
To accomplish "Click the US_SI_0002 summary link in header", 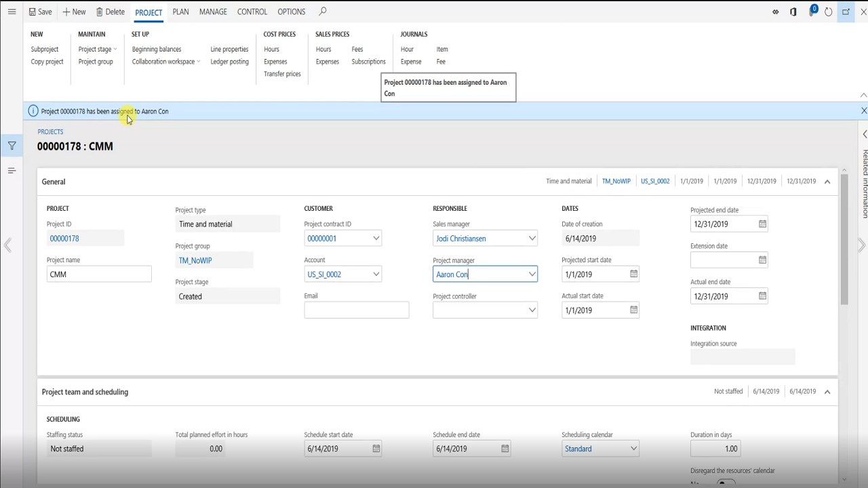I will [655, 182].
